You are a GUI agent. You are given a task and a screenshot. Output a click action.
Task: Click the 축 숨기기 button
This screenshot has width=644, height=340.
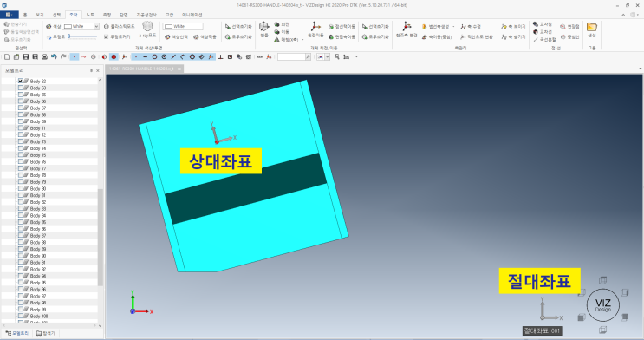click(x=513, y=37)
